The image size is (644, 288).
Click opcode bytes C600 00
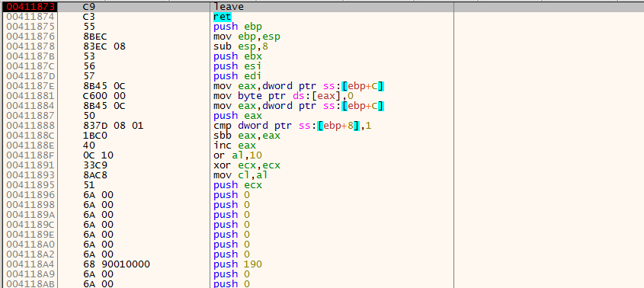pos(104,96)
